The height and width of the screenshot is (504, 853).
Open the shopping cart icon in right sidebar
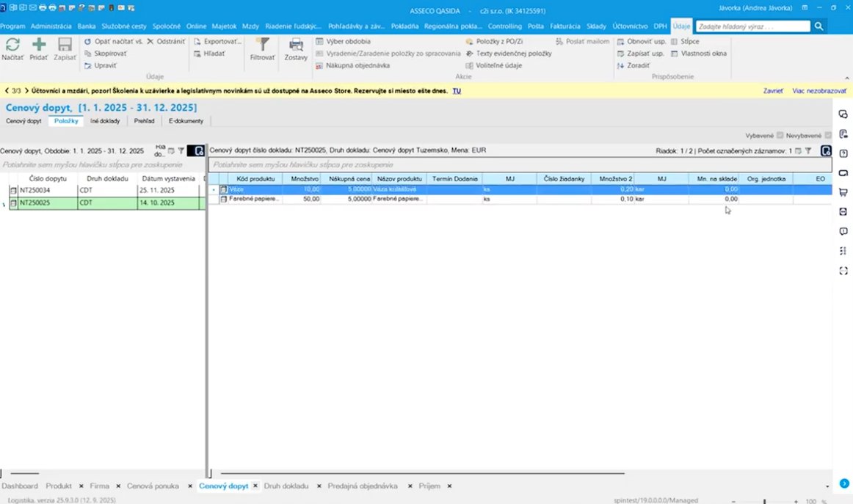tap(843, 192)
